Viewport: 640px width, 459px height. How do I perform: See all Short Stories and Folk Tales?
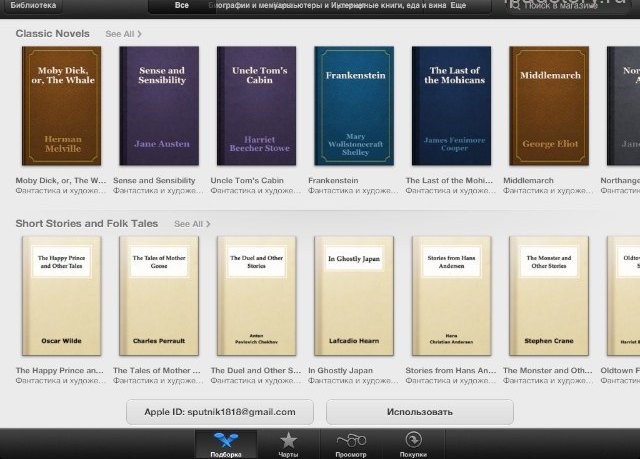click(192, 224)
